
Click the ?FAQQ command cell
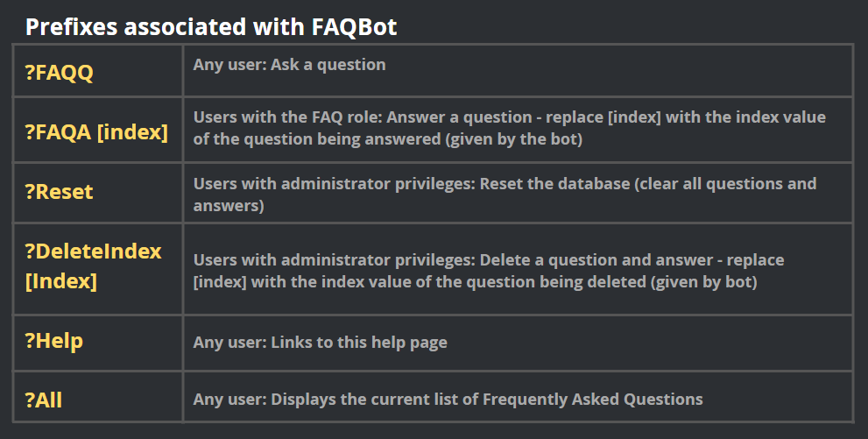[59, 72]
